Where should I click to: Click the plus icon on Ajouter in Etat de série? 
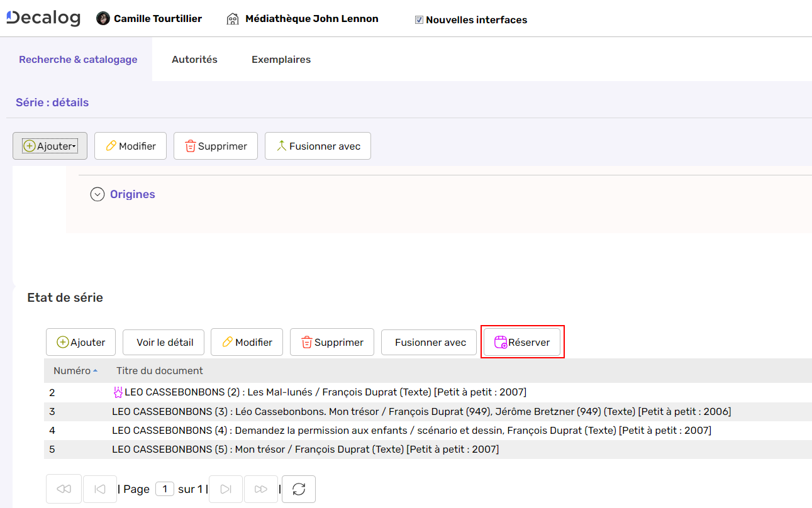tap(63, 342)
